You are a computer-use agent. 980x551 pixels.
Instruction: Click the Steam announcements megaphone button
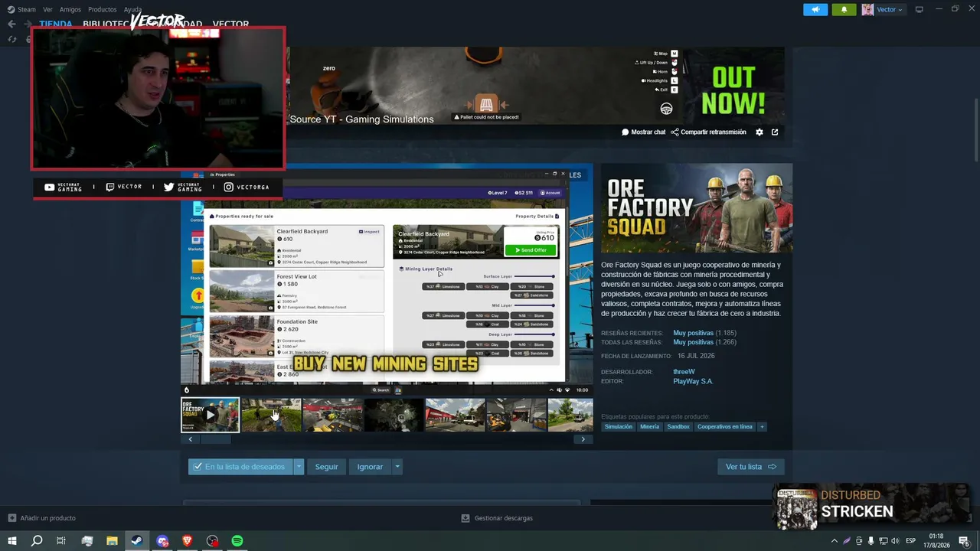point(815,9)
